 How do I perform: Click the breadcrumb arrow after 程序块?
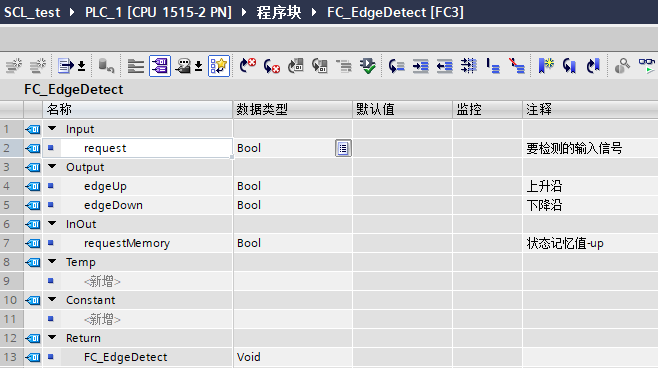point(314,12)
